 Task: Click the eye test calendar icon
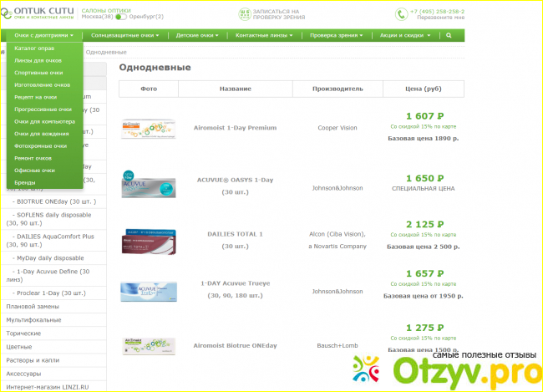point(244,13)
